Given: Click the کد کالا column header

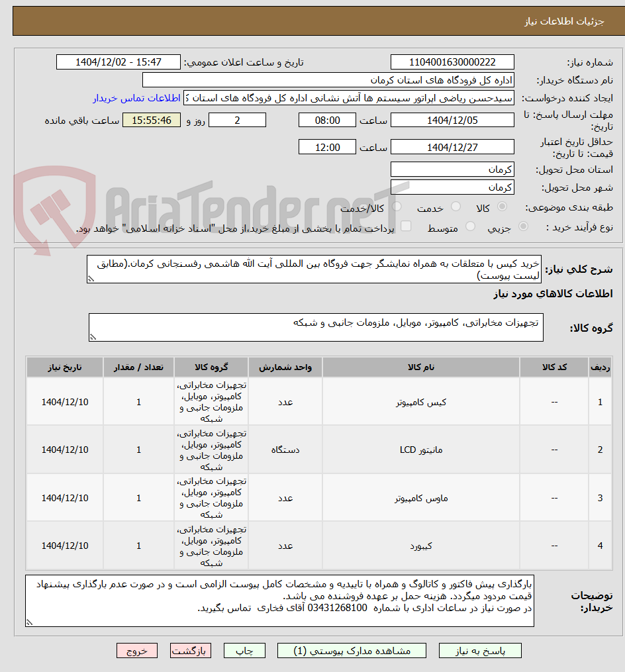Looking at the screenshot, I should [x=554, y=367].
